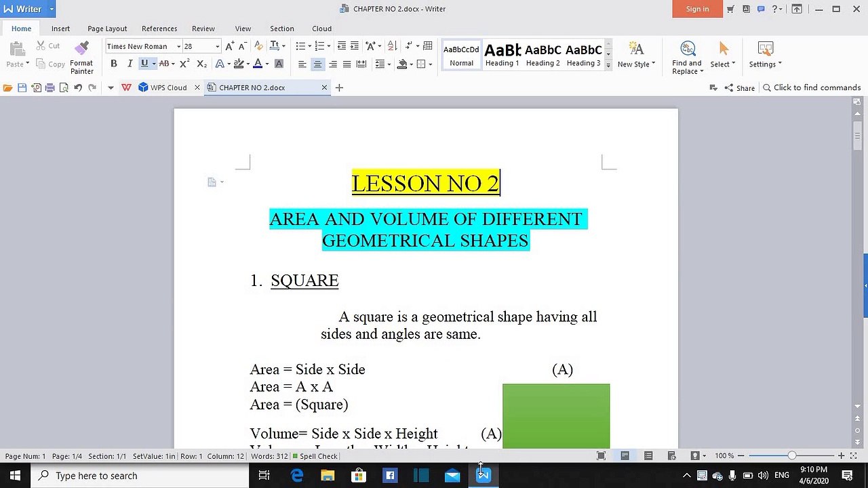Turn on center alignment
The width and height of the screenshot is (868, 488).
[317, 64]
